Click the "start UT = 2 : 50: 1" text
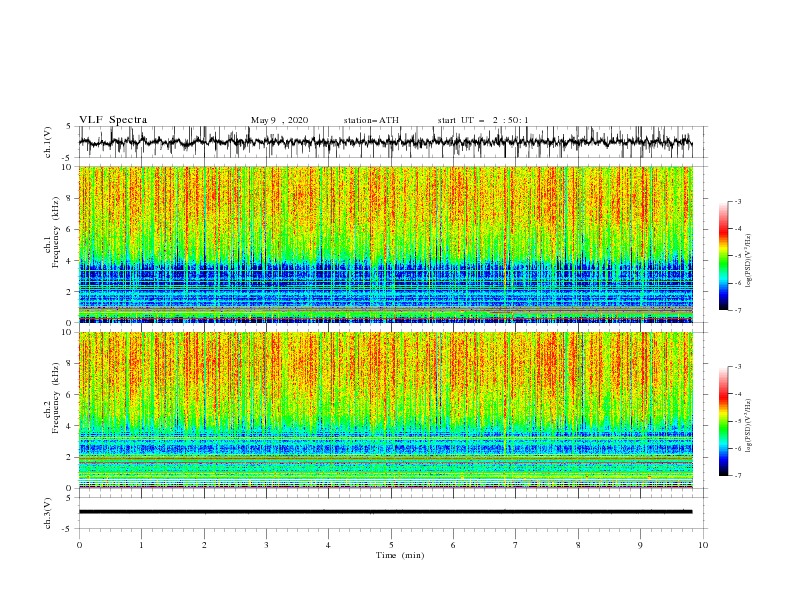The image size is (792, 612). tap(483, 120)
